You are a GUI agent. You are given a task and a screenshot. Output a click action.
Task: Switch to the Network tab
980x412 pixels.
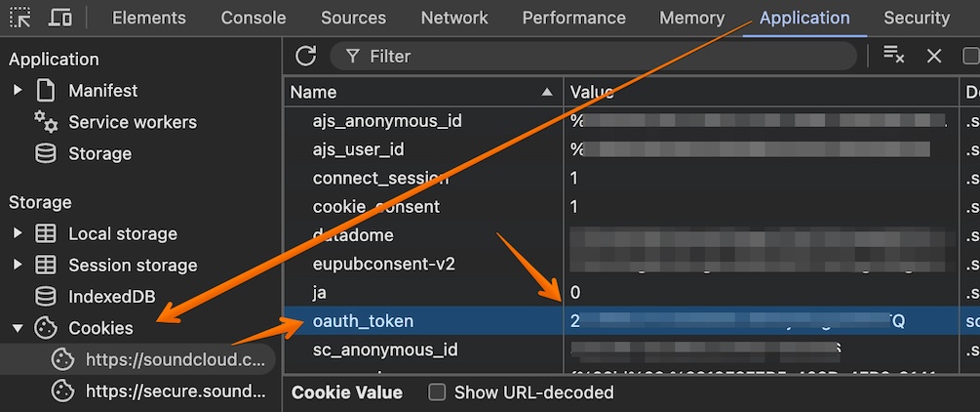(x=454, y=18)
